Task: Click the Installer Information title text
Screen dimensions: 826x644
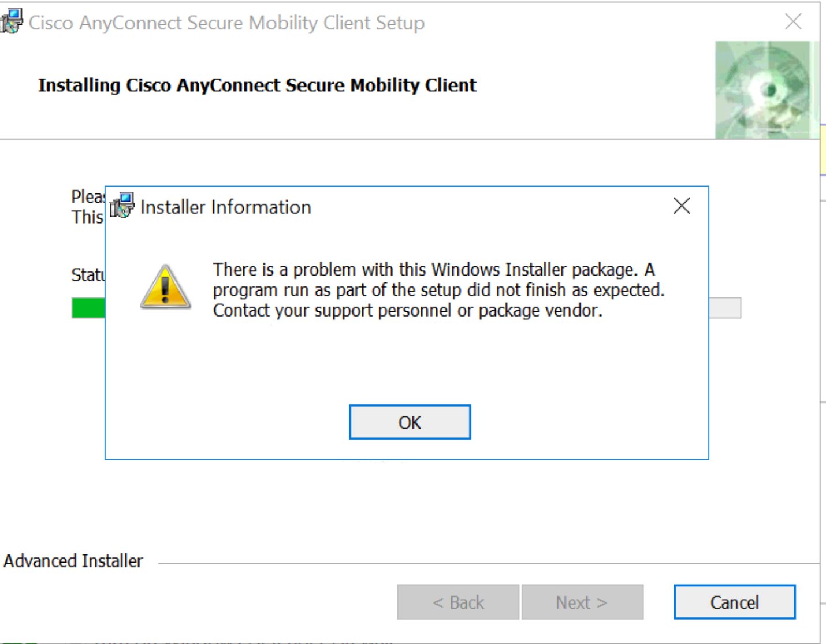Action: 225,207
